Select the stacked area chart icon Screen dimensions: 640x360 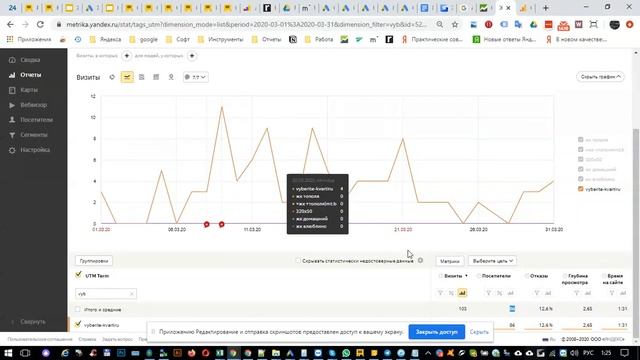pos(142,77)
